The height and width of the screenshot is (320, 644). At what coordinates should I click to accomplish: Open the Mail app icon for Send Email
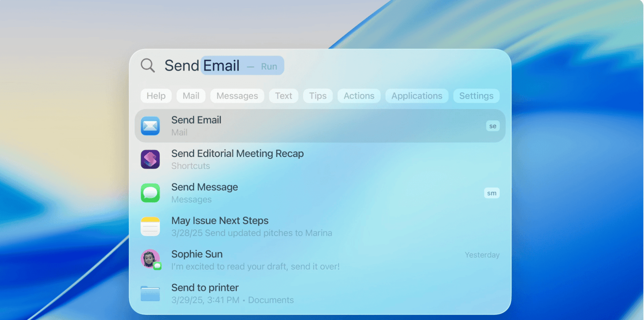click(150, 126)
